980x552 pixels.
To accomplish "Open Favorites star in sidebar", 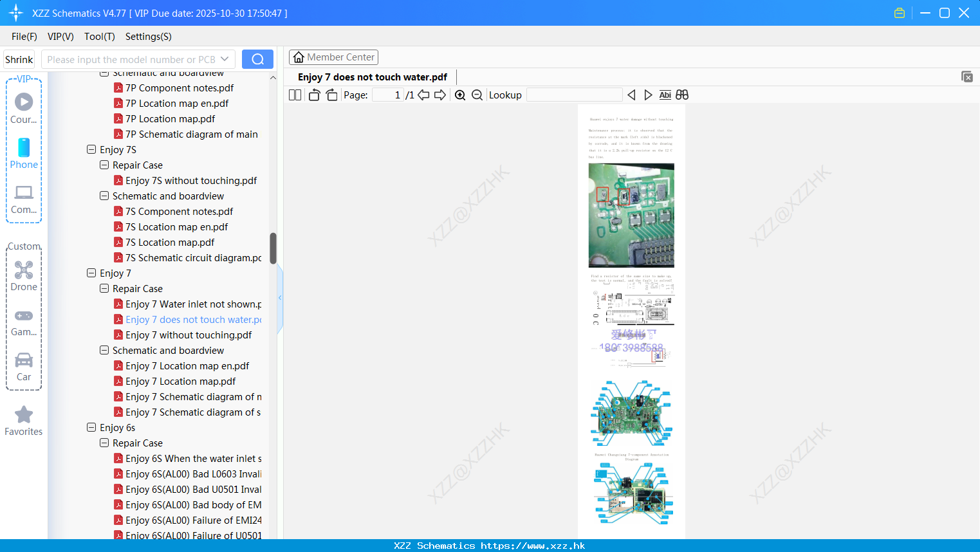I will pyautogui.click(x=24, y=421).
